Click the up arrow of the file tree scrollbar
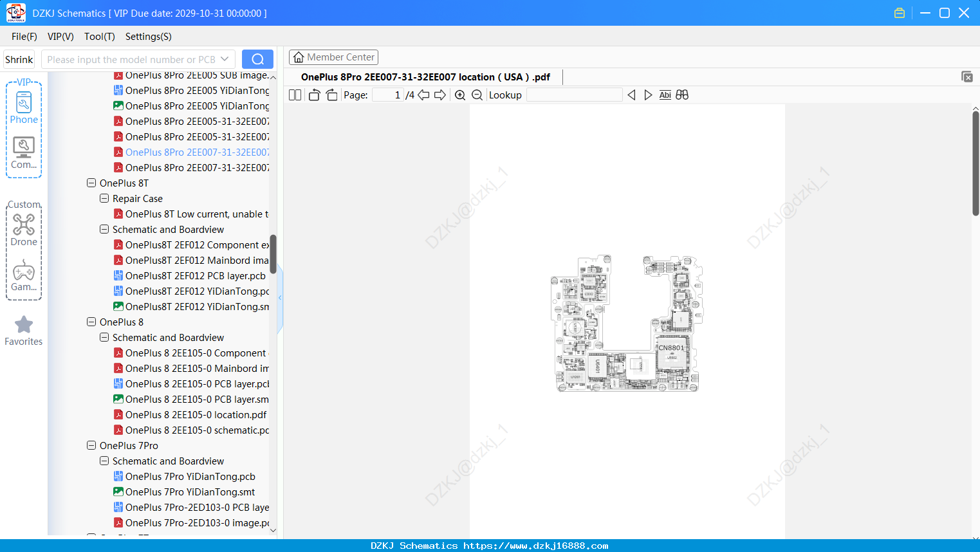Viewport: 980px width, 552px height. [x=273, y=77]
